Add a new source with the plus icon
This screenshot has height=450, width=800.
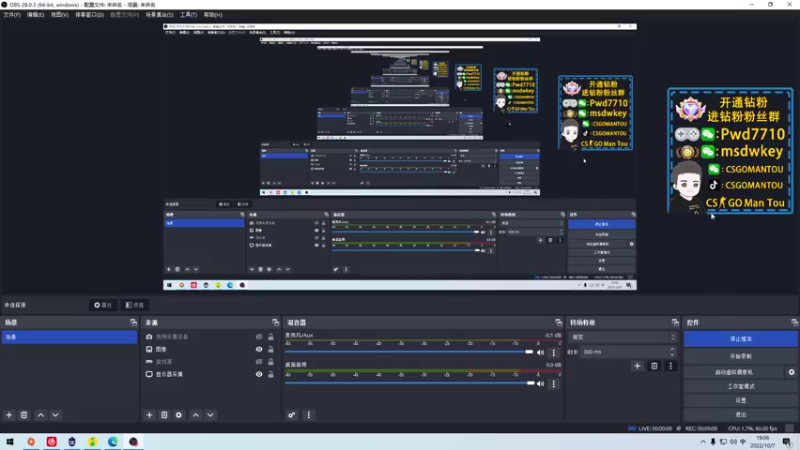(x=149, y=415)
